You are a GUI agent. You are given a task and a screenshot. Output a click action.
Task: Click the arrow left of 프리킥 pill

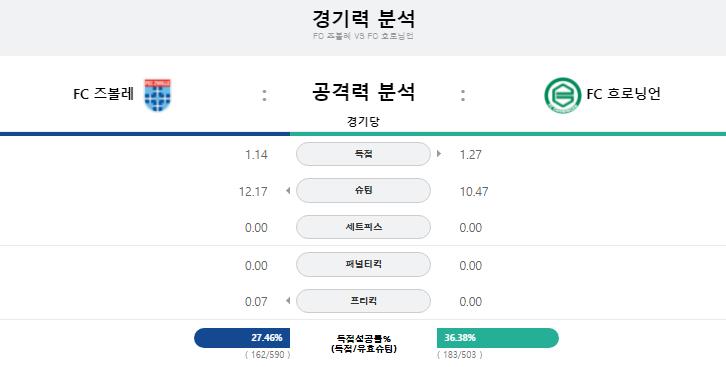(288, 301)
